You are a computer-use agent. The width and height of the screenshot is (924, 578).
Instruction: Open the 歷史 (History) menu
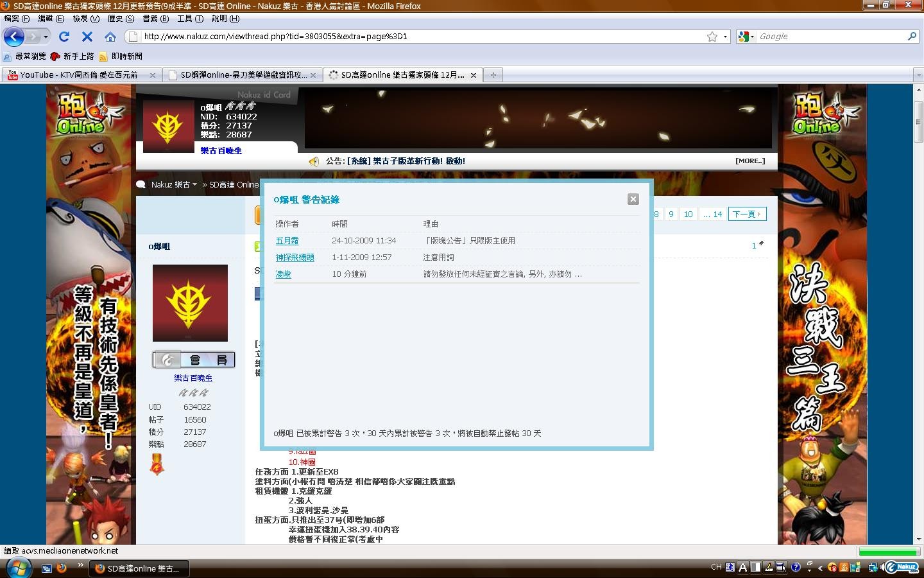(121, 19)
